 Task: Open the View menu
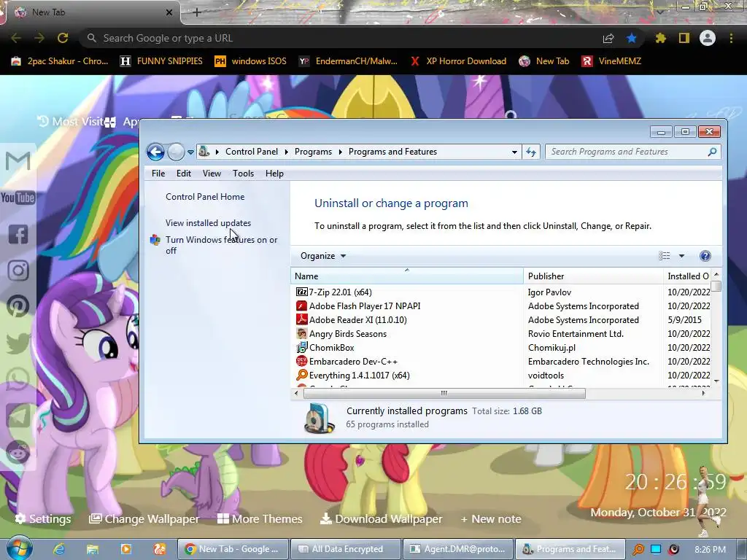tap(212, 174)
